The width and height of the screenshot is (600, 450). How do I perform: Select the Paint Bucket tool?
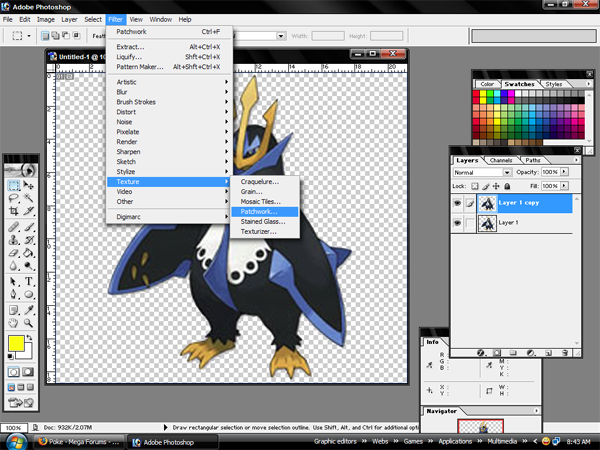tap(28, 253)
